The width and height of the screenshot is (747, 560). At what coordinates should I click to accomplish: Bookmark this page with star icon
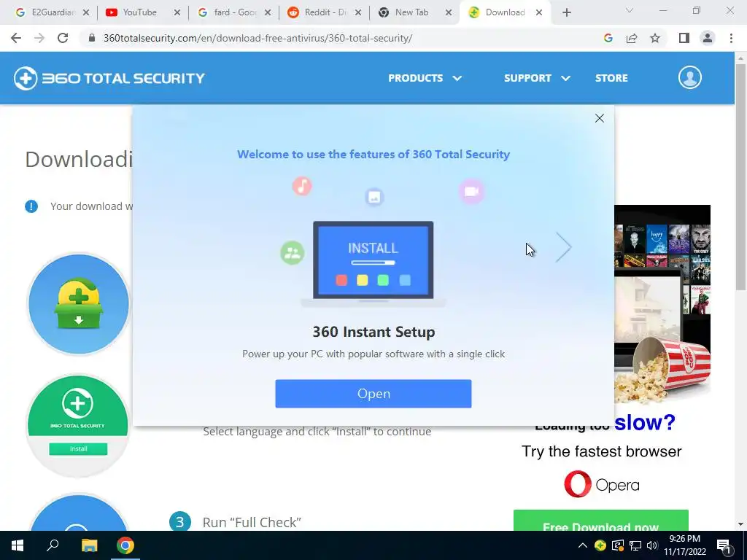pyautogui.click(x=655, y=38)
